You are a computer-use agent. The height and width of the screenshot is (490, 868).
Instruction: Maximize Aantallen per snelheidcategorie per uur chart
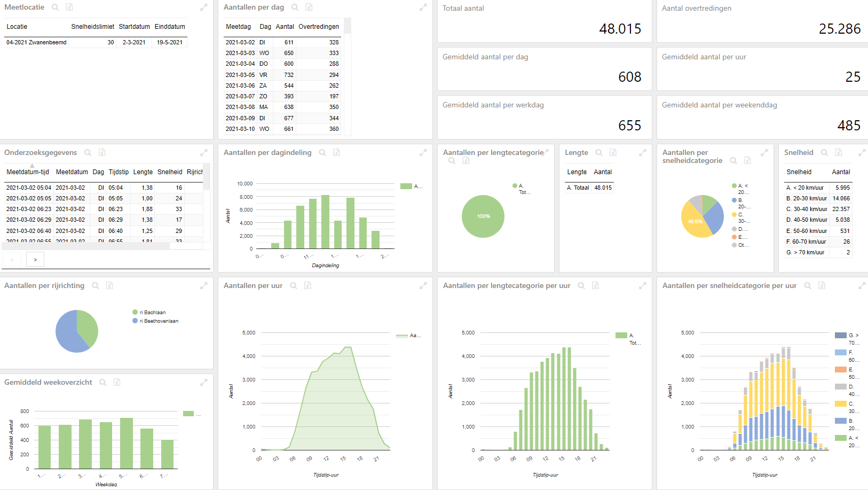[862, 286]
